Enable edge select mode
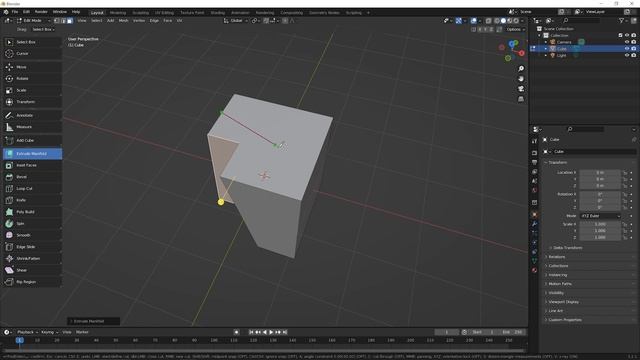The width and height of the screenshot is (640, 360). (x=63, y=20)
